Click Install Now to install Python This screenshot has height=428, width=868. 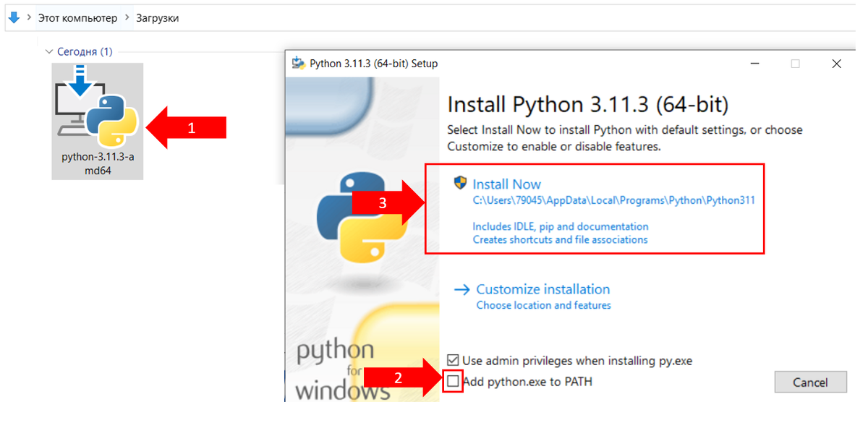click(x=507, y=184)
